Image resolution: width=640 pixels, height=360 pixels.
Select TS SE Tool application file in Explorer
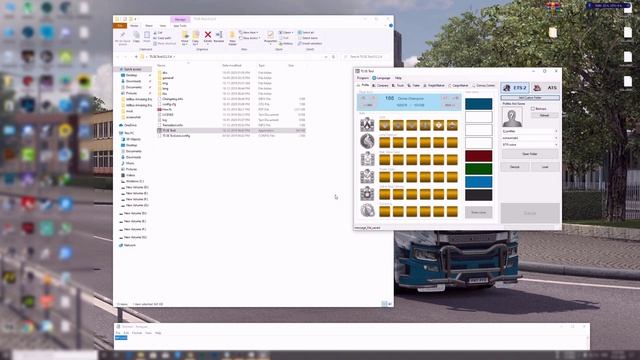(231, 131)
